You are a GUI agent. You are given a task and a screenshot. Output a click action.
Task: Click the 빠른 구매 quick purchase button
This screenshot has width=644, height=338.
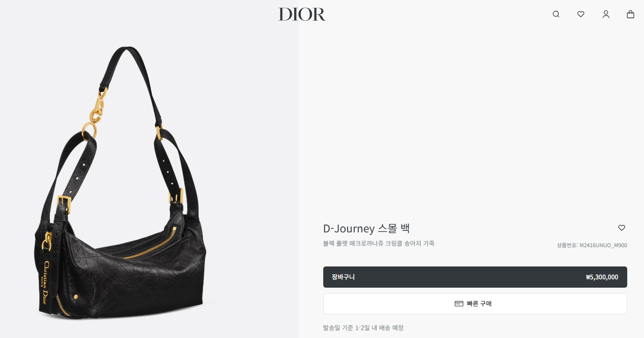475,303
